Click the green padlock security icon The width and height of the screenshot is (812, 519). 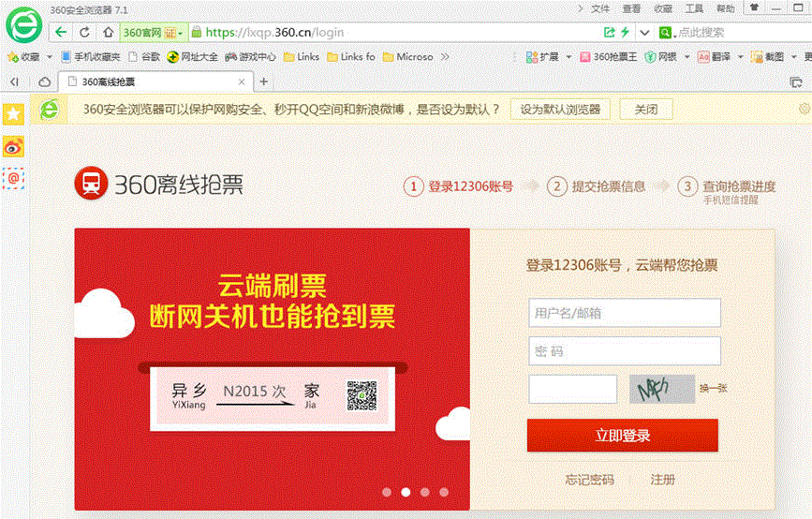pos(197,32)
